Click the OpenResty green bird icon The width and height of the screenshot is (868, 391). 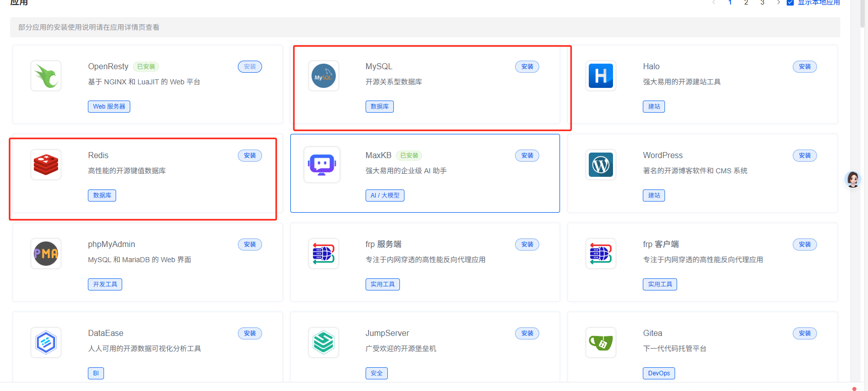click(x=46, y=76)
